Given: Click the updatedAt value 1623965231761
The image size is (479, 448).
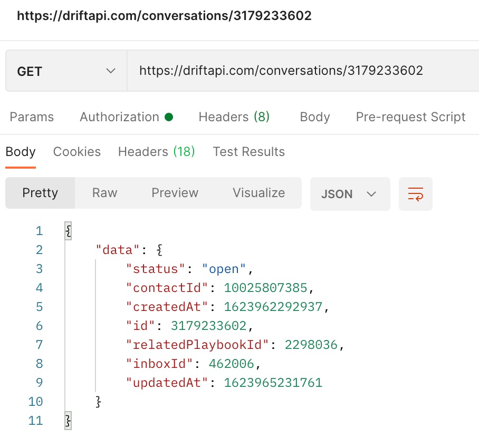Looking at the screenshot, I should [273, 383].
